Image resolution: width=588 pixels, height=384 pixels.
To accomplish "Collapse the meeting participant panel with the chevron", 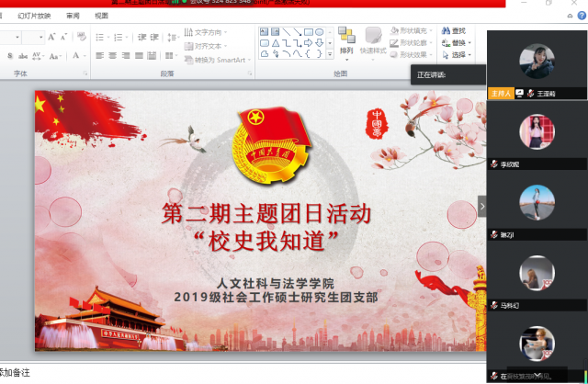I will (482, 207).
